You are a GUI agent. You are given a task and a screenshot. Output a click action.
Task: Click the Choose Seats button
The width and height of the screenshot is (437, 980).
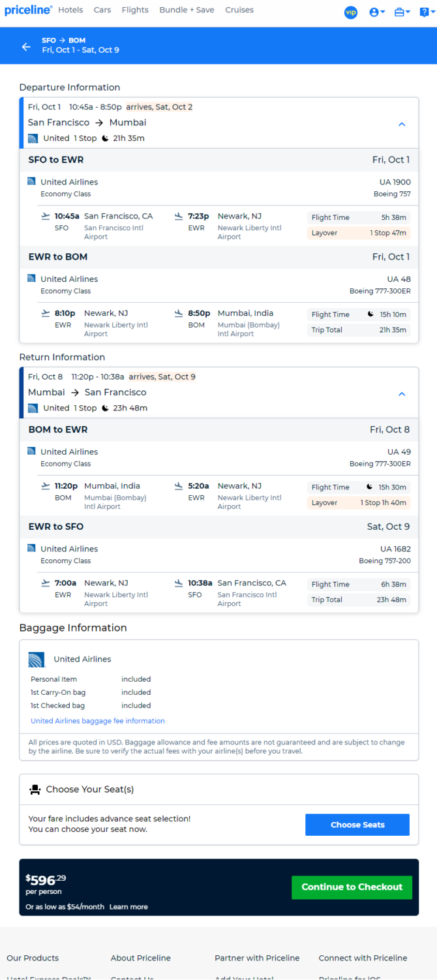coord(357,825)
